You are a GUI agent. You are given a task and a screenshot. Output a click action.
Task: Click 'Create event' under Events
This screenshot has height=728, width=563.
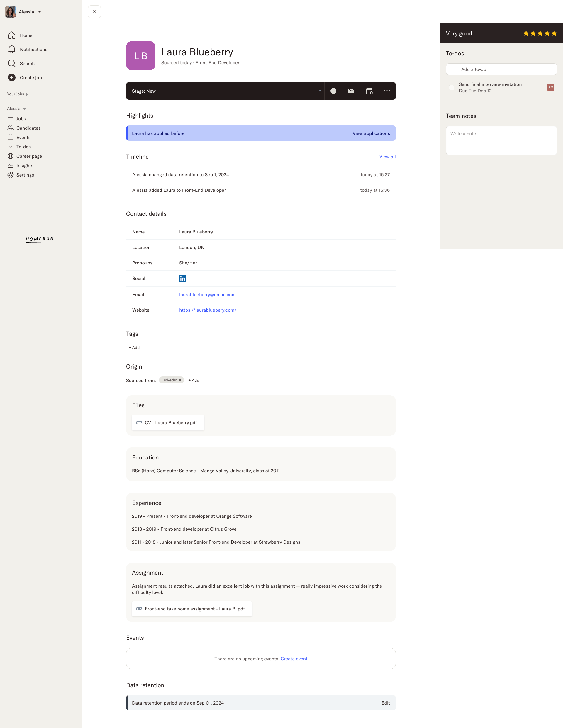tap(294, 658)
